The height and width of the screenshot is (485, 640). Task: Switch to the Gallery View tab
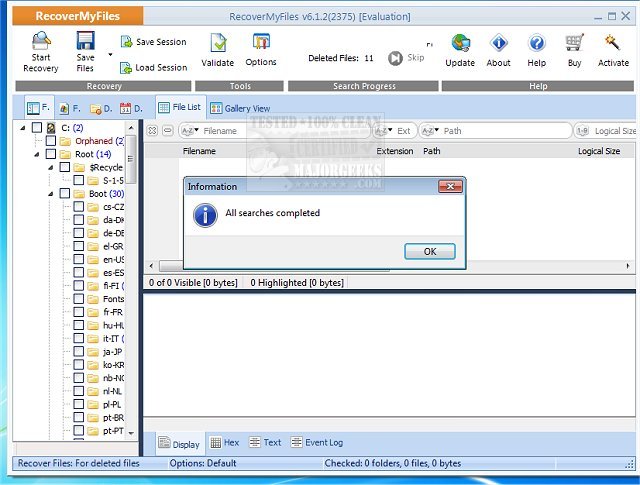click(x=240, y=109)
